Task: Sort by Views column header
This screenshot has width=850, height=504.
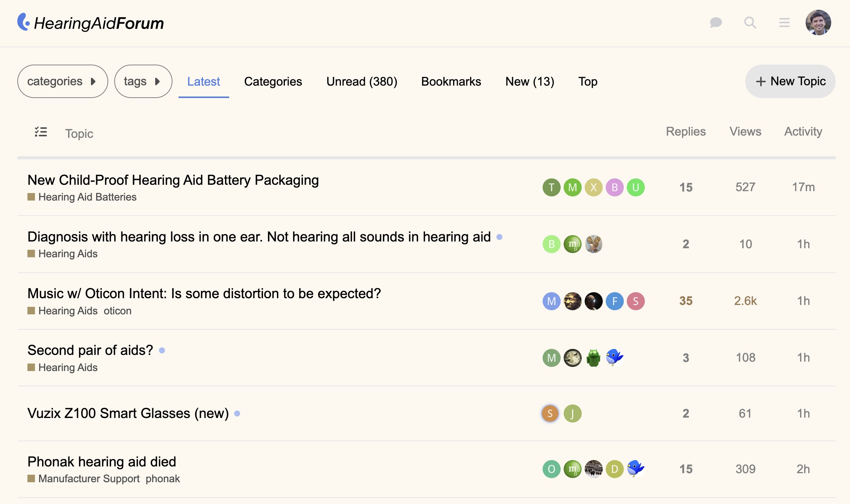Action: 746,131
